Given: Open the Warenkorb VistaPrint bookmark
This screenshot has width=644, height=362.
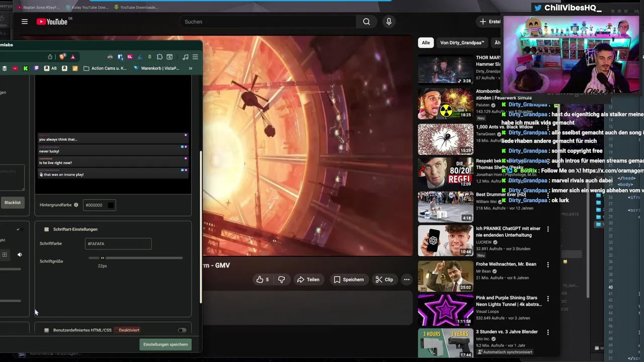Looking at the screenshot, I should click(156, 68).
